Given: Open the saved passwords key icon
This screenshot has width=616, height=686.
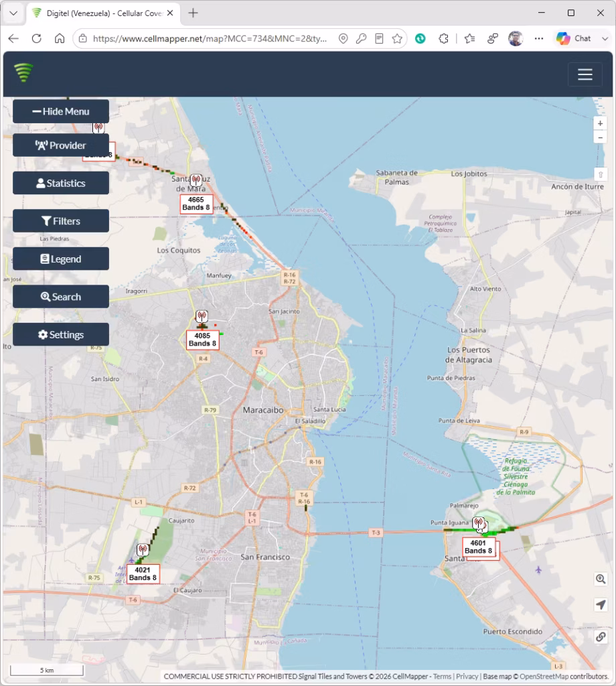Looking at the screenshot, I should point(361,38).
